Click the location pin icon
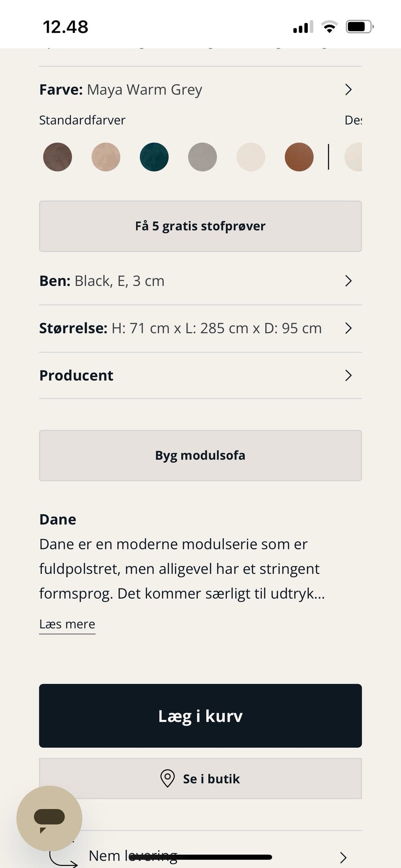 coord(168,779)
